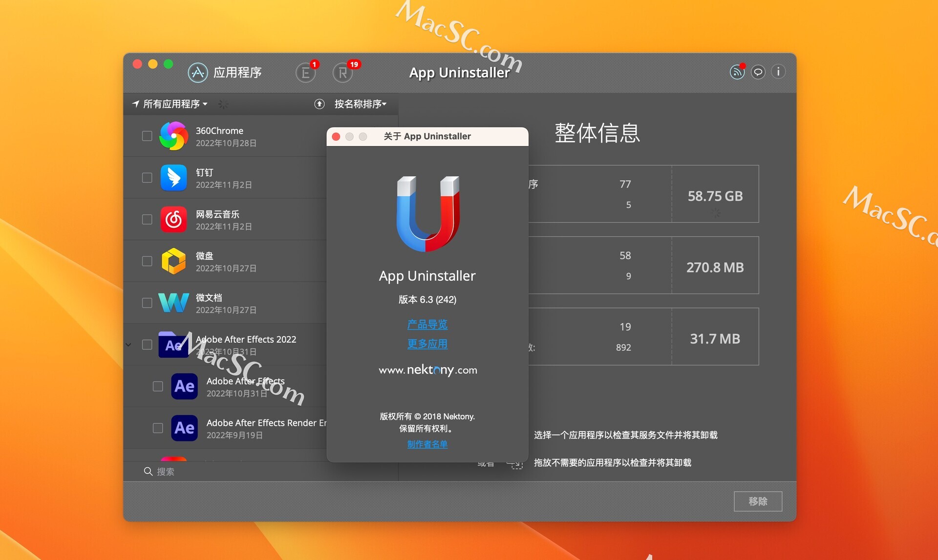The image size is (938, 560).
Task: Open the 产品导览 link in About window
Action: click(x=427, y=324)
